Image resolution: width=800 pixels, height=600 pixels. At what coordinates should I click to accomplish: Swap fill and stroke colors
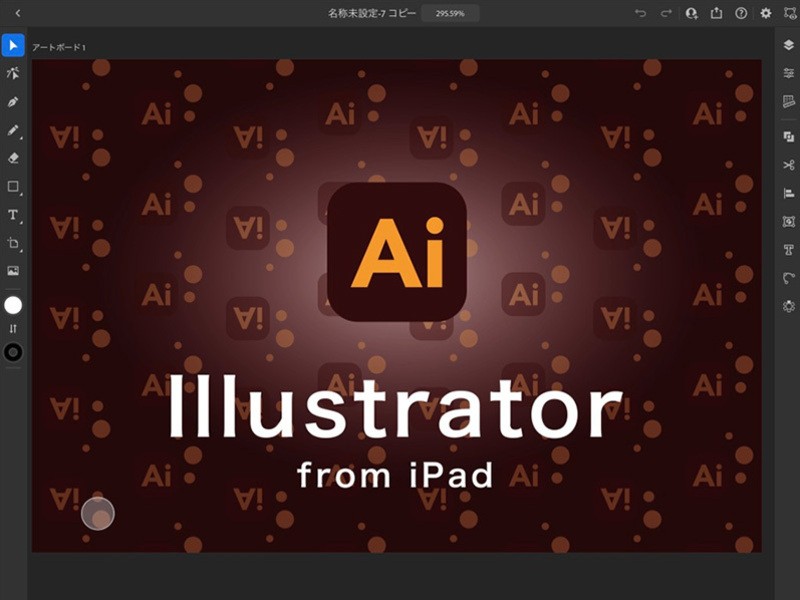(13, 328)
